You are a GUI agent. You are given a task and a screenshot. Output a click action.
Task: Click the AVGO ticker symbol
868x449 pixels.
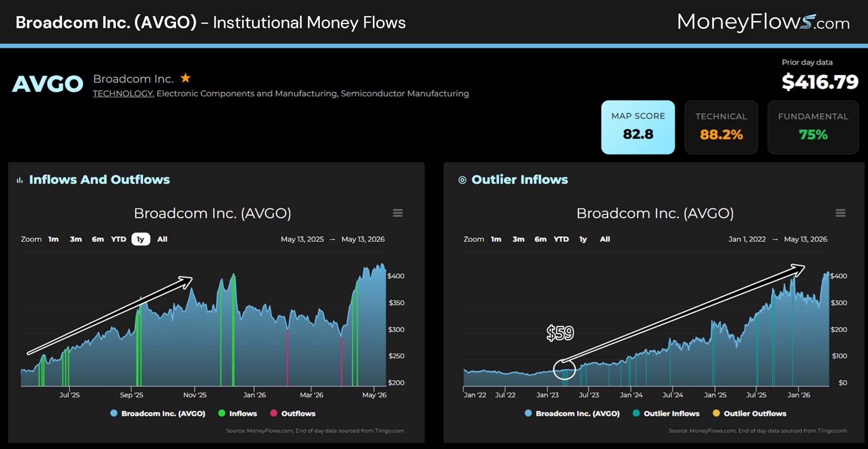coord(47,84)
